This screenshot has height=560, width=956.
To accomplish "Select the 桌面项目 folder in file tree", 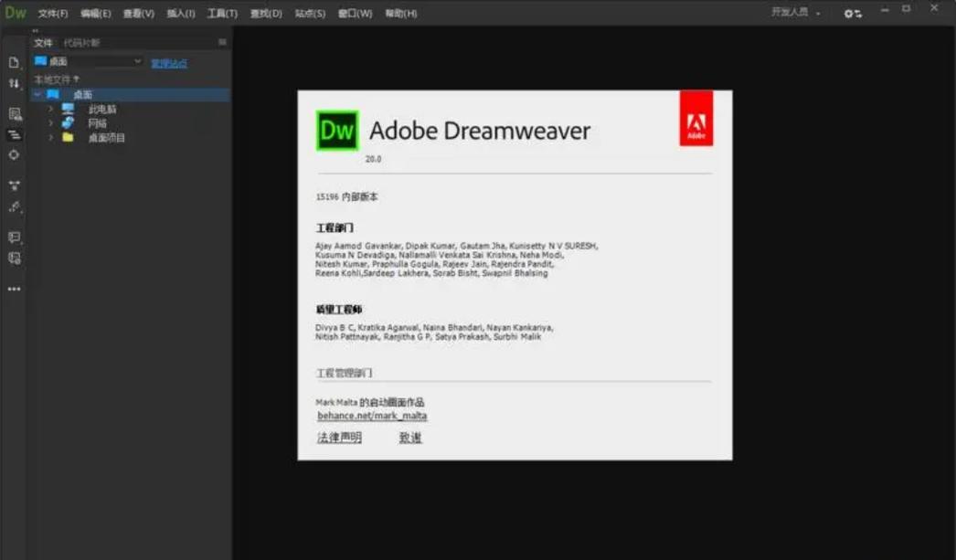I will [x=106, y=137].
